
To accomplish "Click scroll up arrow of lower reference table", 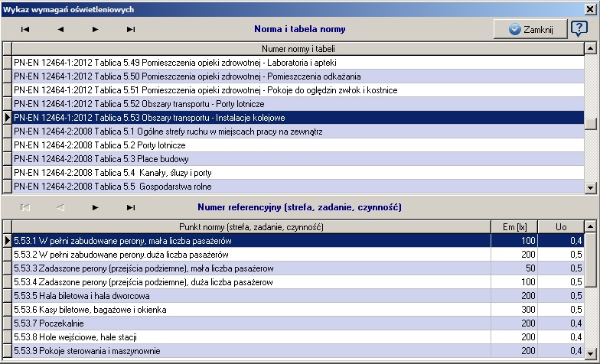I will point(591,226).
